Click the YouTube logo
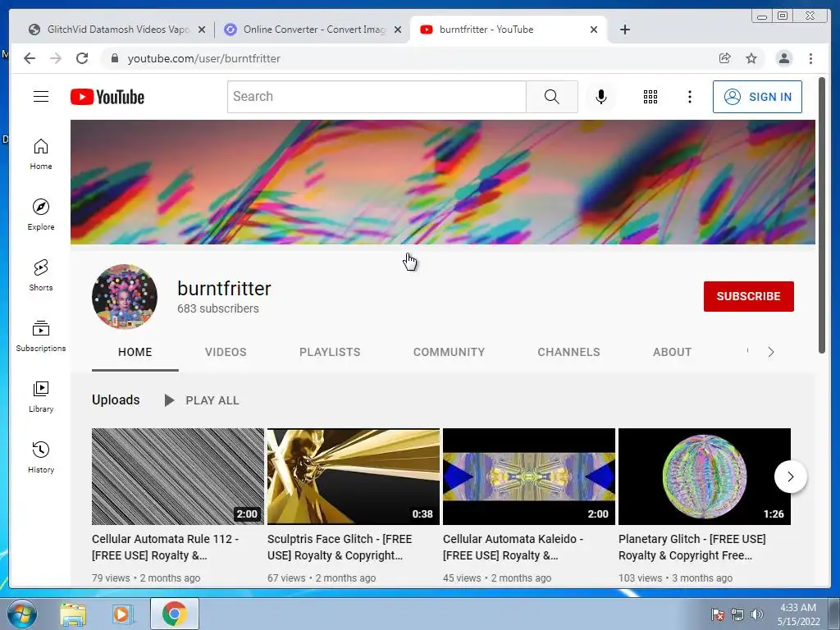Viewport: 840px width, 630px height. [107, 97]
